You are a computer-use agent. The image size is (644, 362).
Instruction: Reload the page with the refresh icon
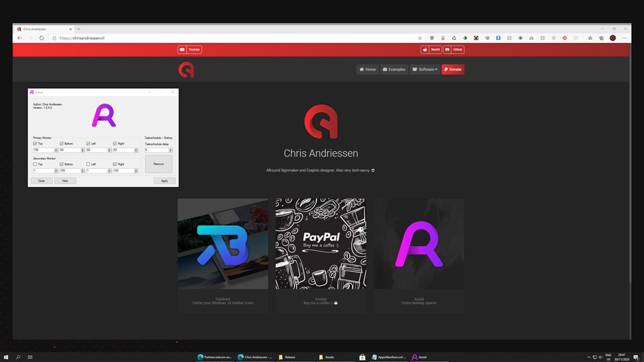tap(41, 38)
